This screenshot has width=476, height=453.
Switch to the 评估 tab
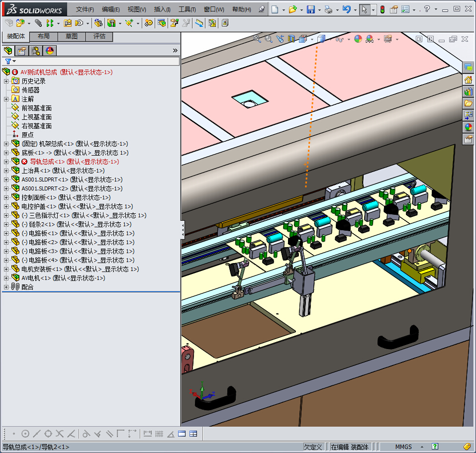(x=99, y=37)
